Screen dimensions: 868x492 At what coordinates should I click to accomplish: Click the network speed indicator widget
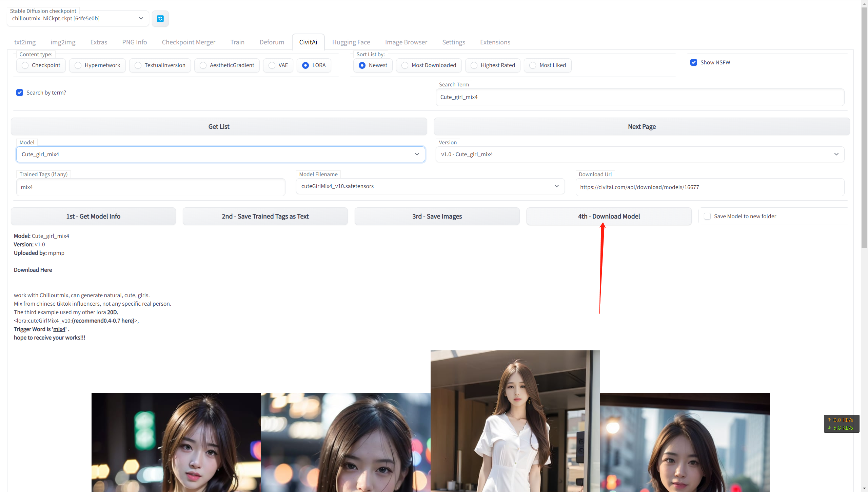pos(841,424)
